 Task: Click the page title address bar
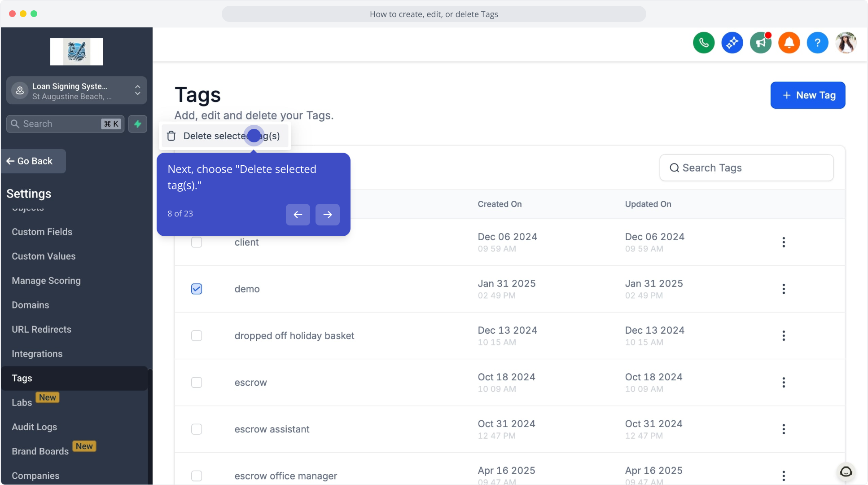pyautogui.click(x=434, y=14)
